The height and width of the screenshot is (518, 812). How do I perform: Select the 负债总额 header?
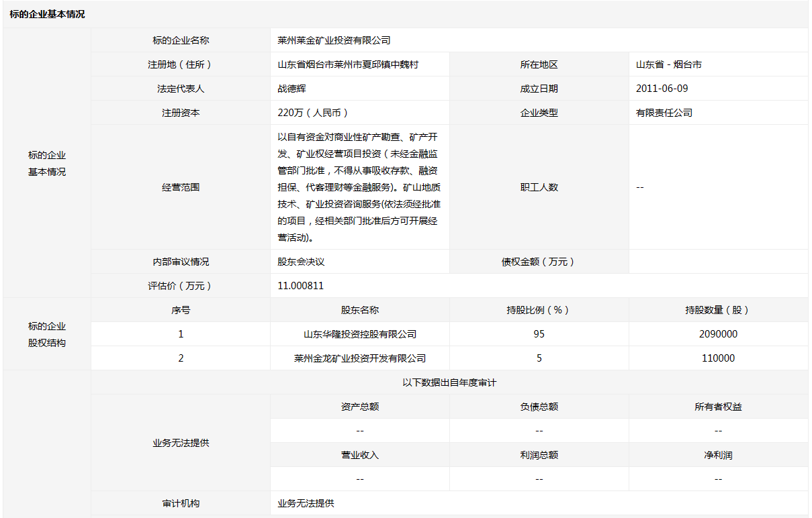point(539,407)
